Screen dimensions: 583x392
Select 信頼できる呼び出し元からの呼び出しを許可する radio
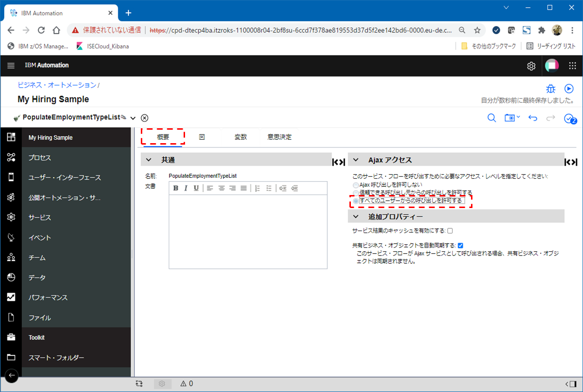(x=356, y=193)
